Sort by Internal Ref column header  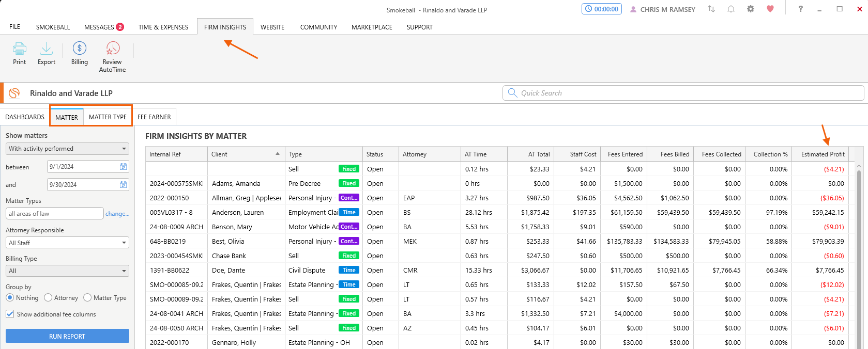click(176, 154)
